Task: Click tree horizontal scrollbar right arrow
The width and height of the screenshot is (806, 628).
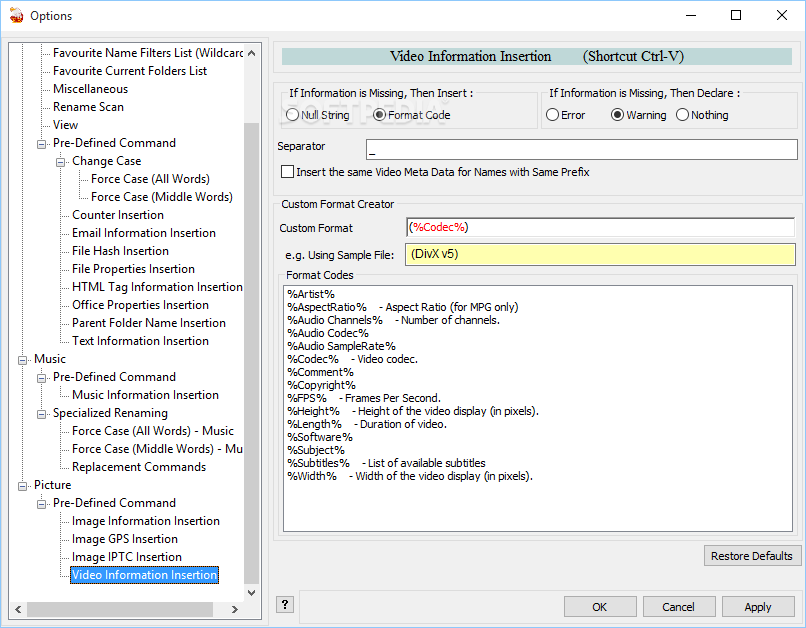Action: pos(235,609)
